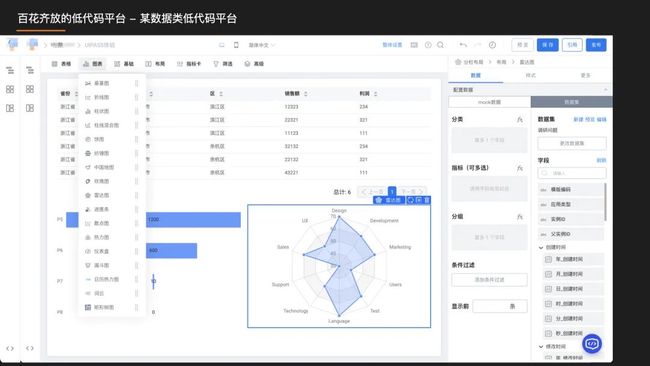650x366 pixels.
Task: Click the 刷新 link beside 字段
Action: pos(601,160)
